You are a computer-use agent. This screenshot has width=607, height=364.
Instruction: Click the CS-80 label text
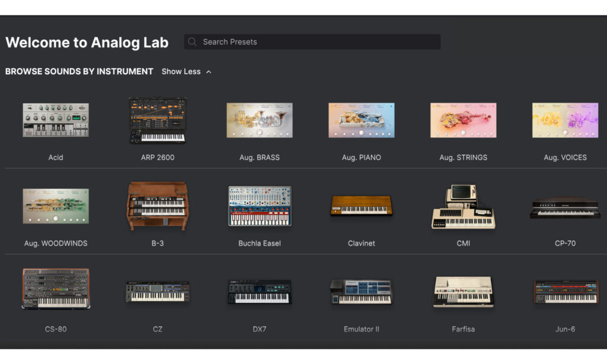click(56, 329)
